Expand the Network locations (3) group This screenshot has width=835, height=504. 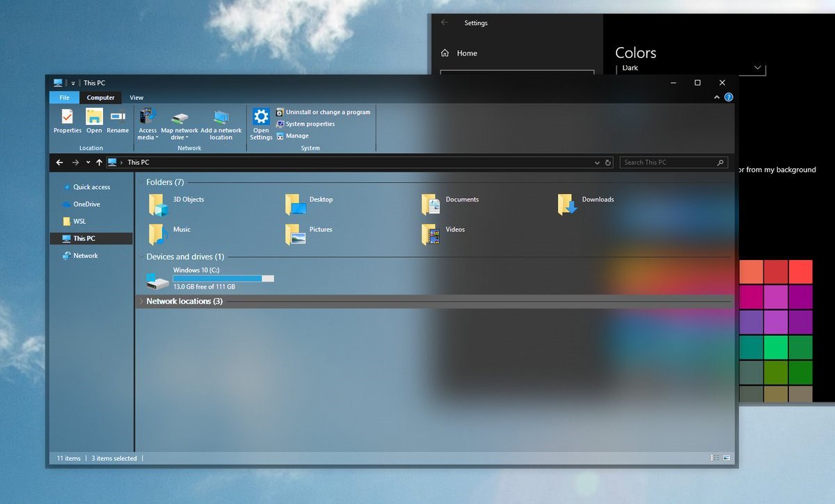coord(141,301)
